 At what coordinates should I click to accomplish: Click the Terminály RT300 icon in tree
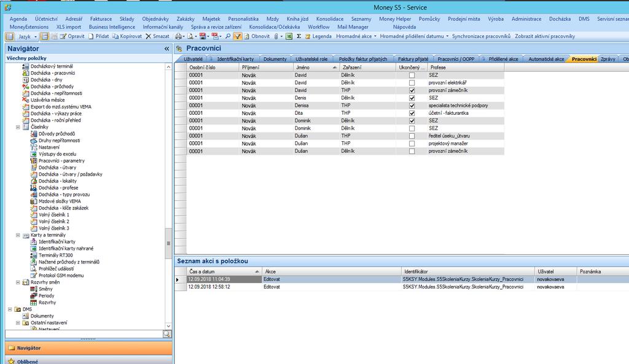click(x=34, y=255)
